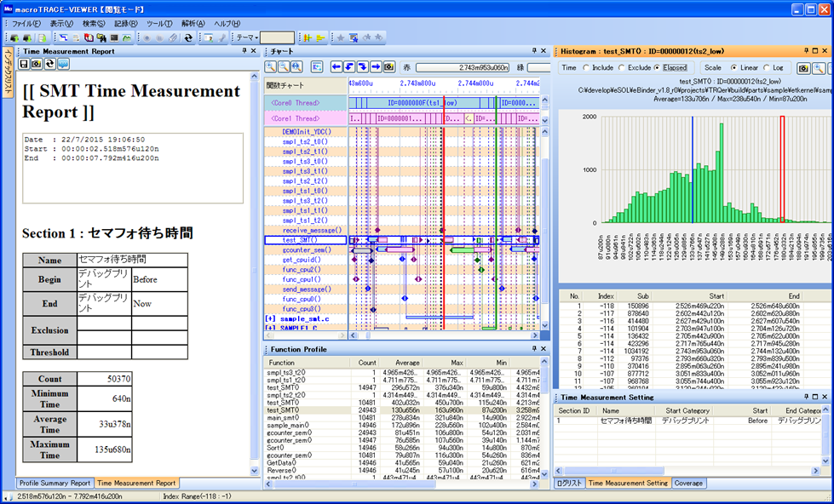834x504 pixels.
Task: Click plain right arrow in chart toolbar
Action: pos(376,67)
